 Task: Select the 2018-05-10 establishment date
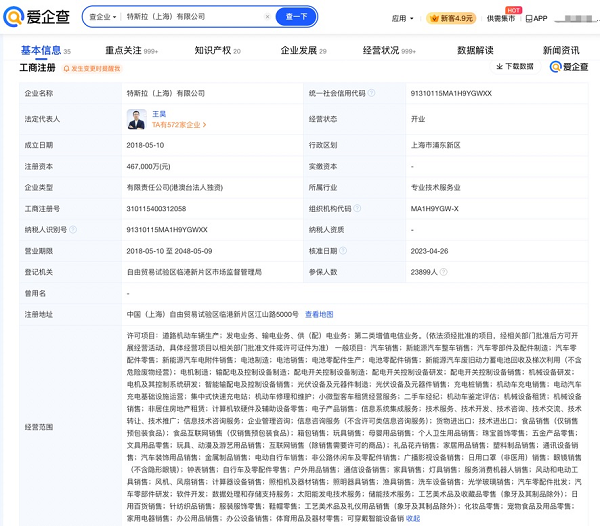(x=145, y=145)
